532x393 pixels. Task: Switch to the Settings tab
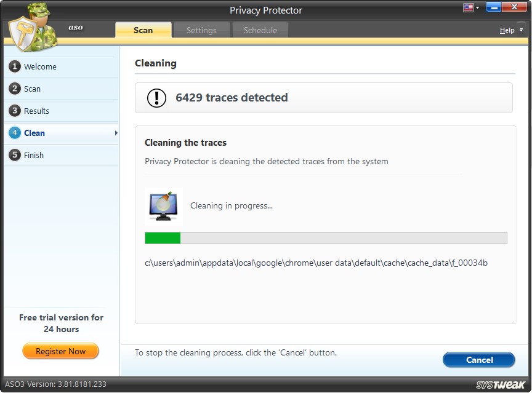click(x=201, y=30)
